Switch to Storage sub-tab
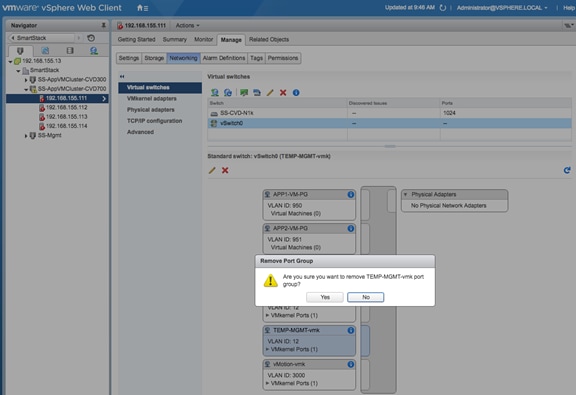This screenshot has height=395, width=576. [154, 58]
